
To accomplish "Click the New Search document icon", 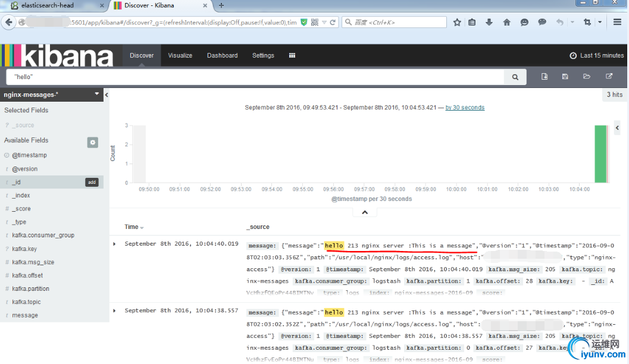I will pos(544,77).
